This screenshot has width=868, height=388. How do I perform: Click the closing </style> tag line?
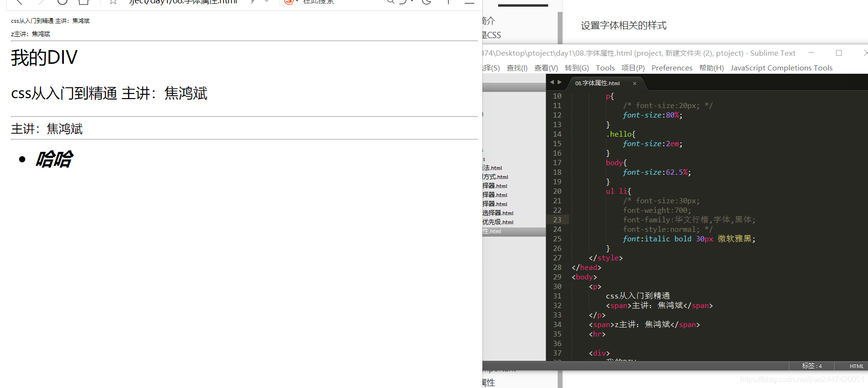(x=606, y=258)
